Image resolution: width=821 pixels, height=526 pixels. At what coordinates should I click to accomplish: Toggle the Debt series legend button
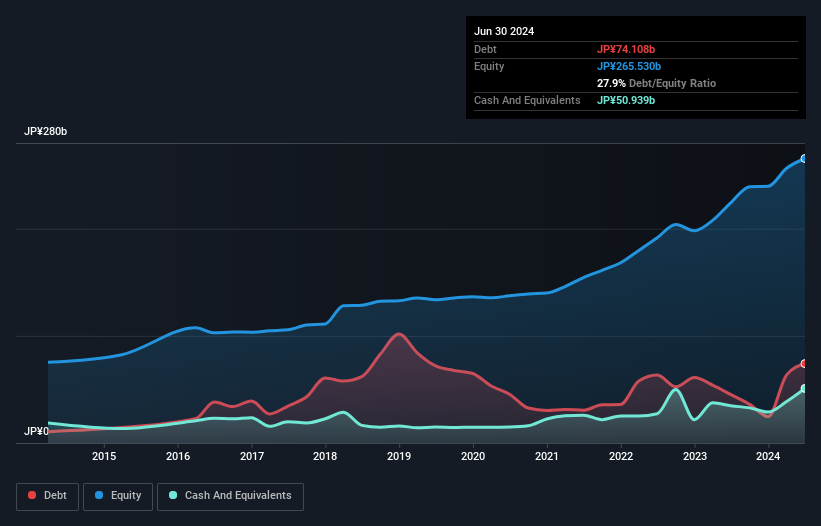(48, 496)
